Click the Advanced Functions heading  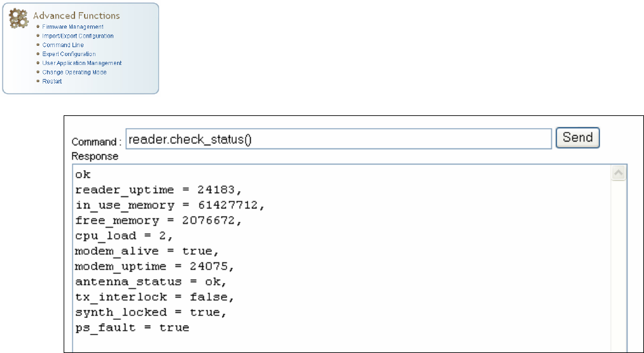click(76, 16)
